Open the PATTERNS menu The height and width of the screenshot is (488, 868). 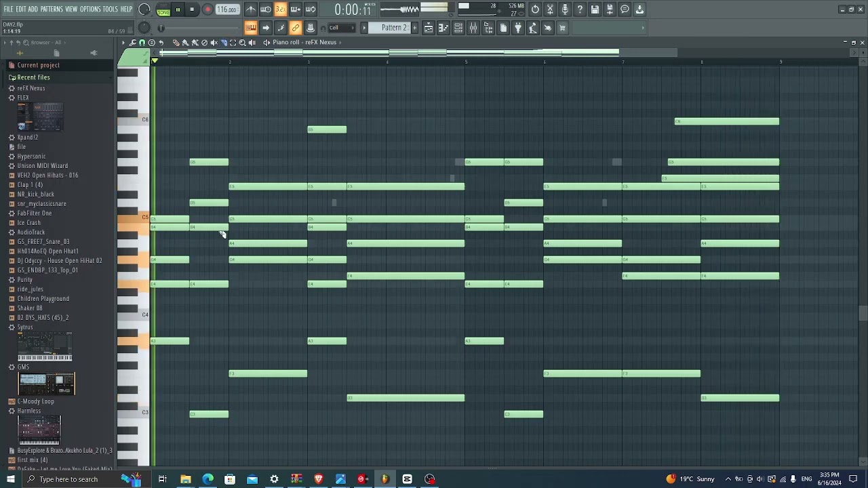[x=52, y=9]
